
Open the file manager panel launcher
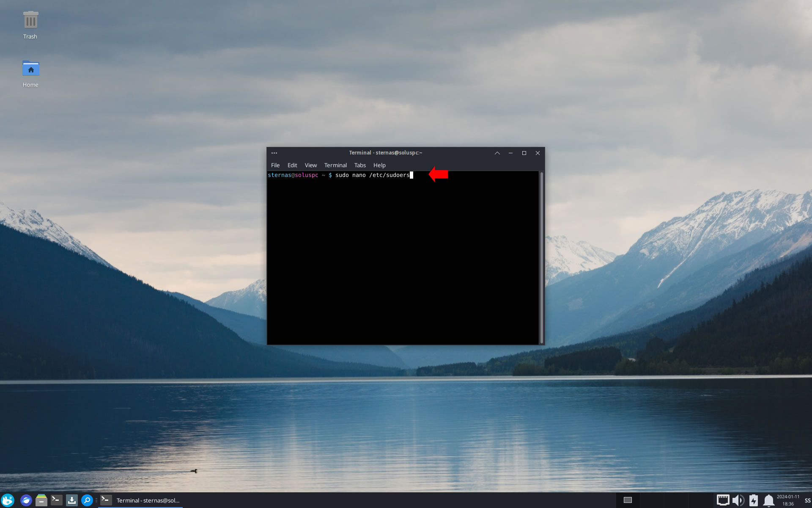tap(41, 500)
